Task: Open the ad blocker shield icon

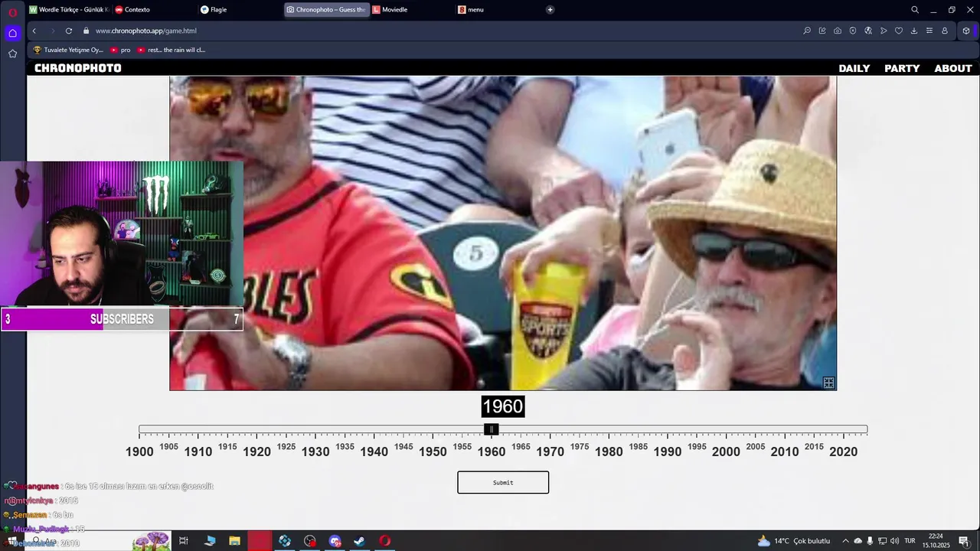Action: (853, 31)
